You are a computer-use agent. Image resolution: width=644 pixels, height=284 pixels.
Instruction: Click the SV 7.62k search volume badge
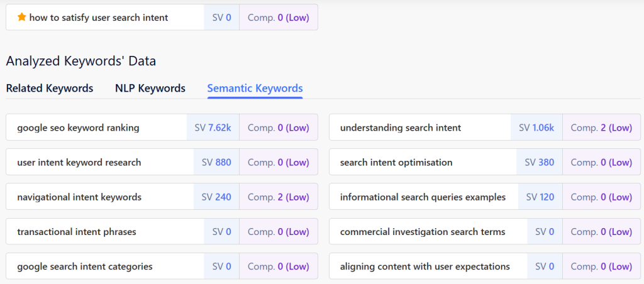click(x=213, y=128)
